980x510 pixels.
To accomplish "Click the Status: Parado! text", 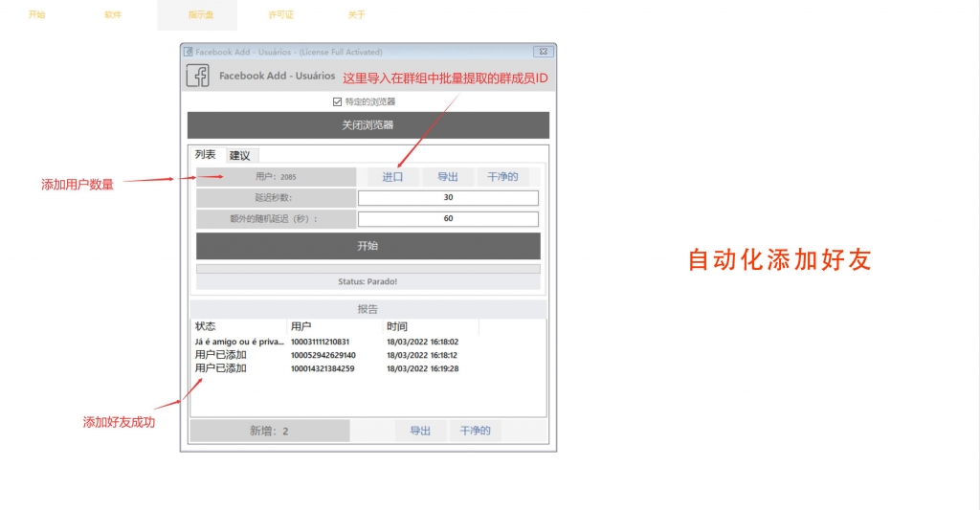I will (x=367, y=282).
